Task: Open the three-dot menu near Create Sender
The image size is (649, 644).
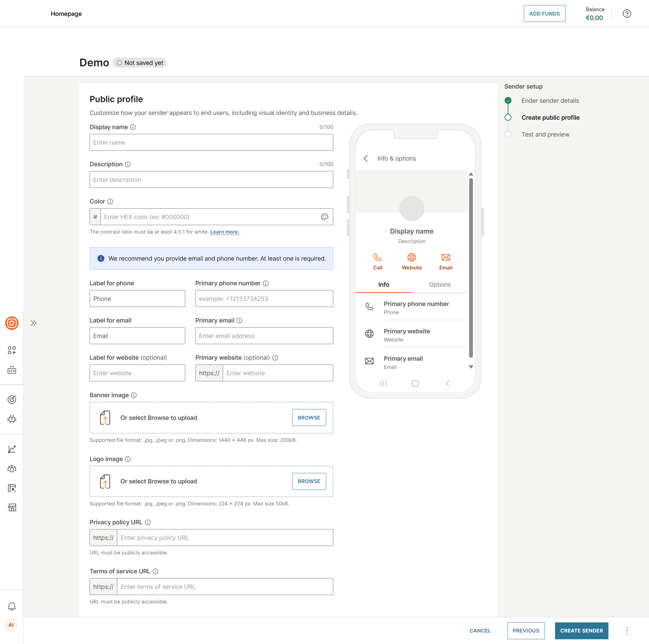Action: pyautogui.click(x=627, y=630)
